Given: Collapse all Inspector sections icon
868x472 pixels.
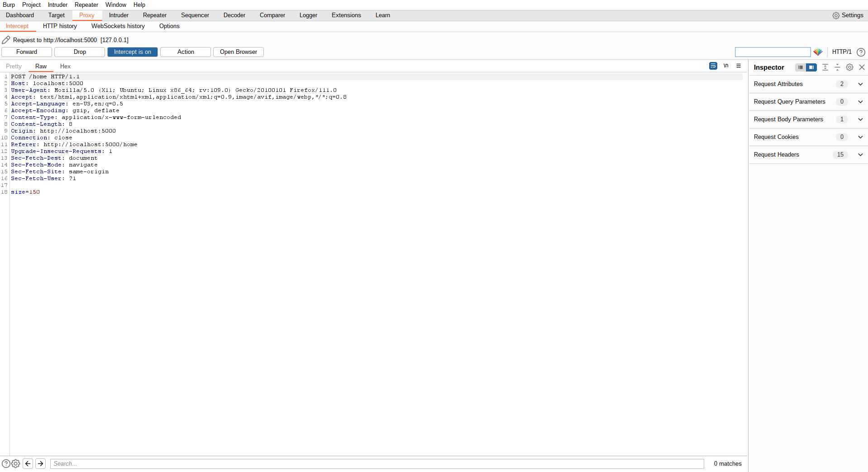Looking at the screenshot, I should [x=837, y=67].
